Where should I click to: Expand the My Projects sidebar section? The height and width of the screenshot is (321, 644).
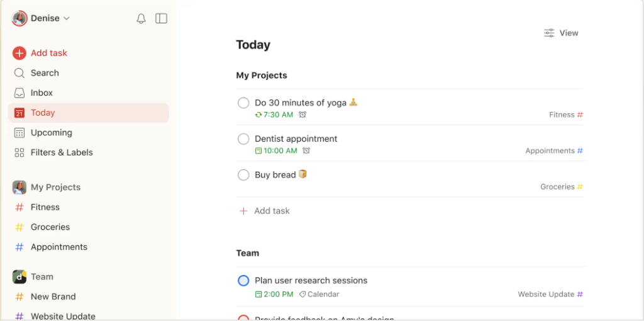click(55, 188)
